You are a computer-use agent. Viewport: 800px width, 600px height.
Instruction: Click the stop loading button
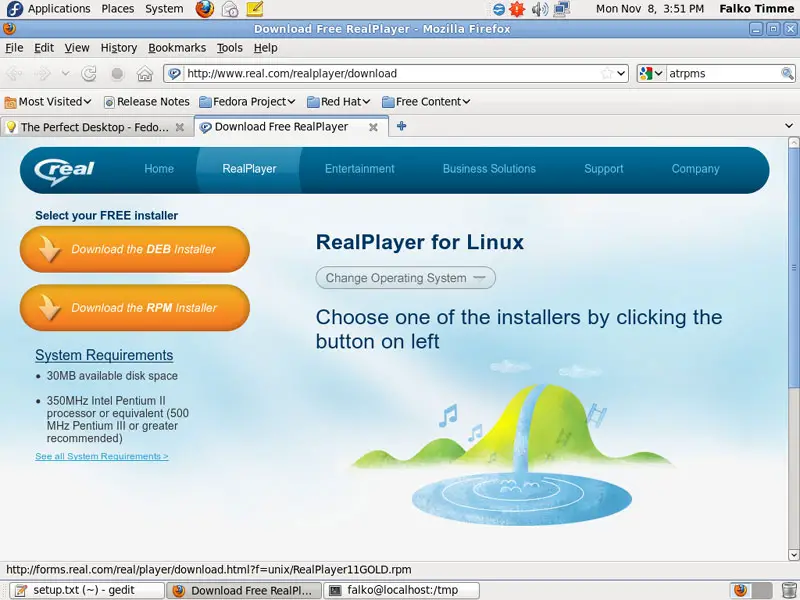[117, 73]
